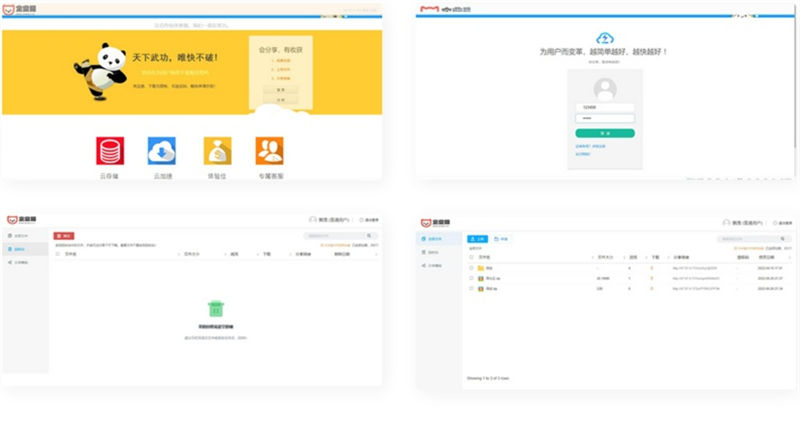The height and width of the screenshot is (425, 800).
Task: Click the zip file icon in the last file row
Action: point(480,289)
